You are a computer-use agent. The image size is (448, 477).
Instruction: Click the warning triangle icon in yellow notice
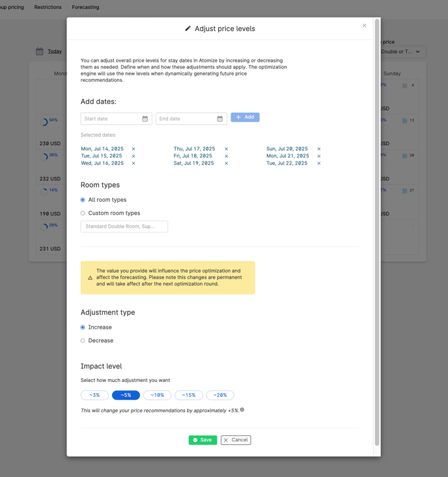[90, 278]
